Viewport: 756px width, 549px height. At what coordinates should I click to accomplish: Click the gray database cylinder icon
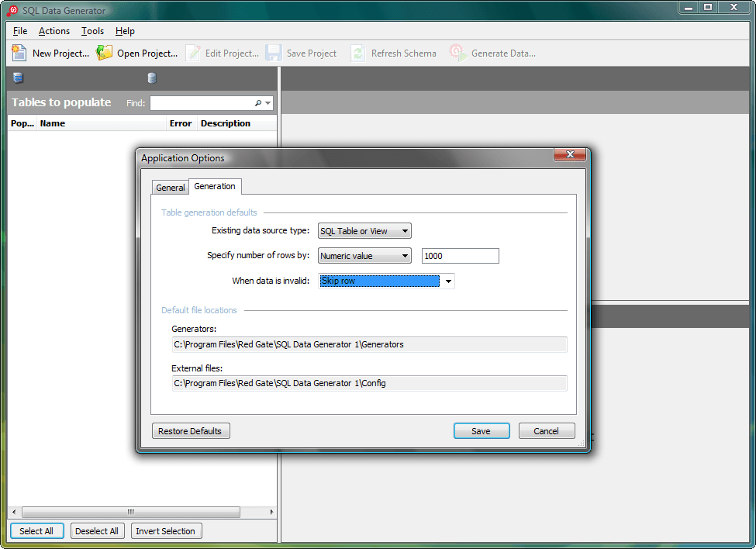click(x=152, y=78)
